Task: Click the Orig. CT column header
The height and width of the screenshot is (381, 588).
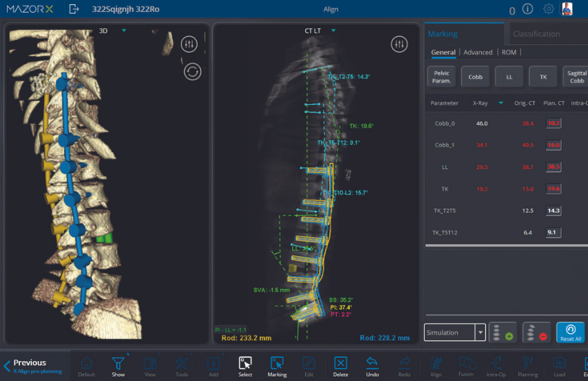Action: (525, 103)
